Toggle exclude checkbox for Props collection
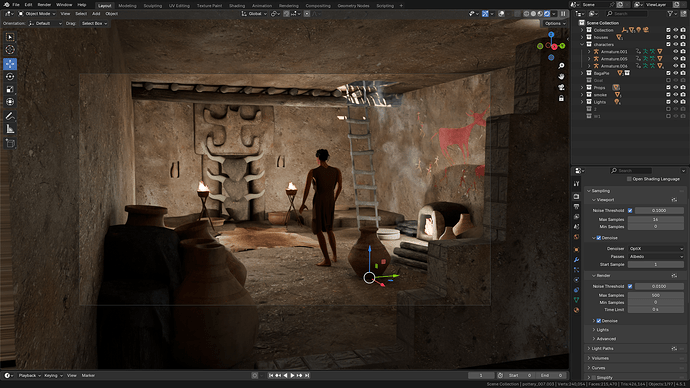This screenshot has width=690, height=388. [x=668, y=88]
